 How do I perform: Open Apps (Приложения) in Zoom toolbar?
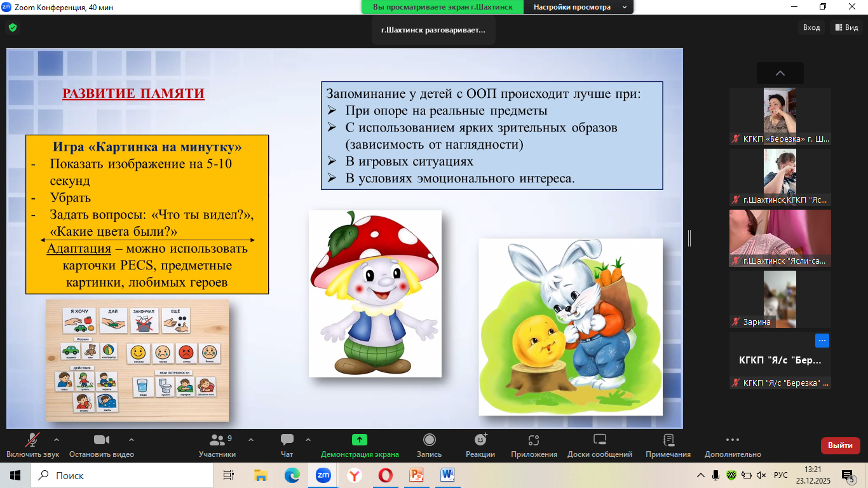click(x=534, y=440)
